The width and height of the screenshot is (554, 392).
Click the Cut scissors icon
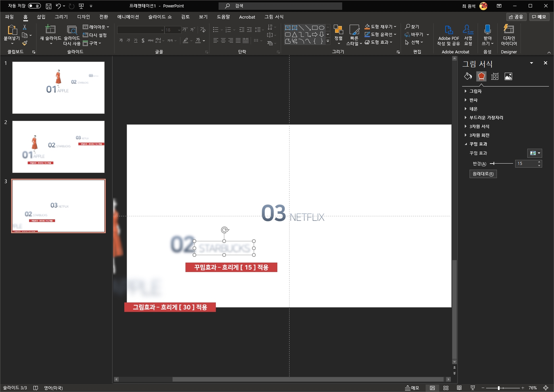click(x=25, y=27)
